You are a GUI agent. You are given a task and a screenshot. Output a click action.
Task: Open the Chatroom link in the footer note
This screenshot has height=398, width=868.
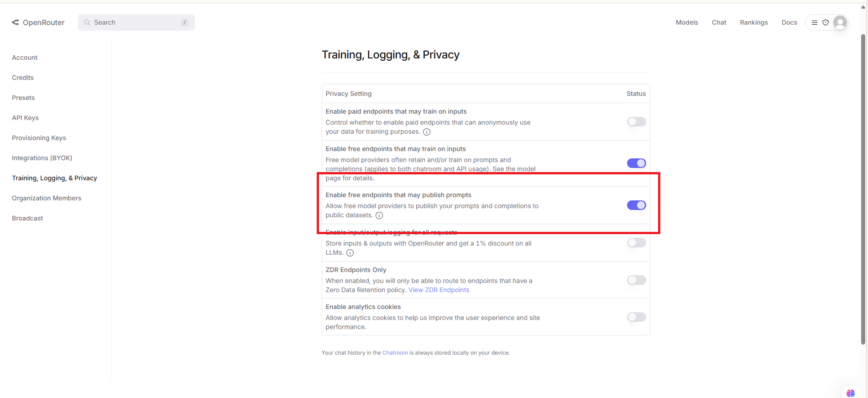[395, 353]
